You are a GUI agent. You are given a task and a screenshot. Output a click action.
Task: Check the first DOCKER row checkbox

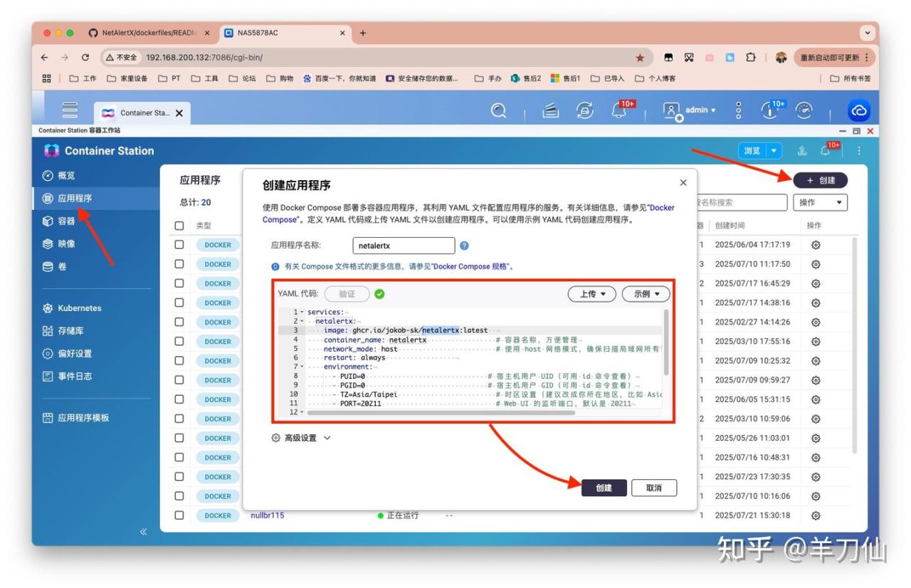tap(179, 245)
